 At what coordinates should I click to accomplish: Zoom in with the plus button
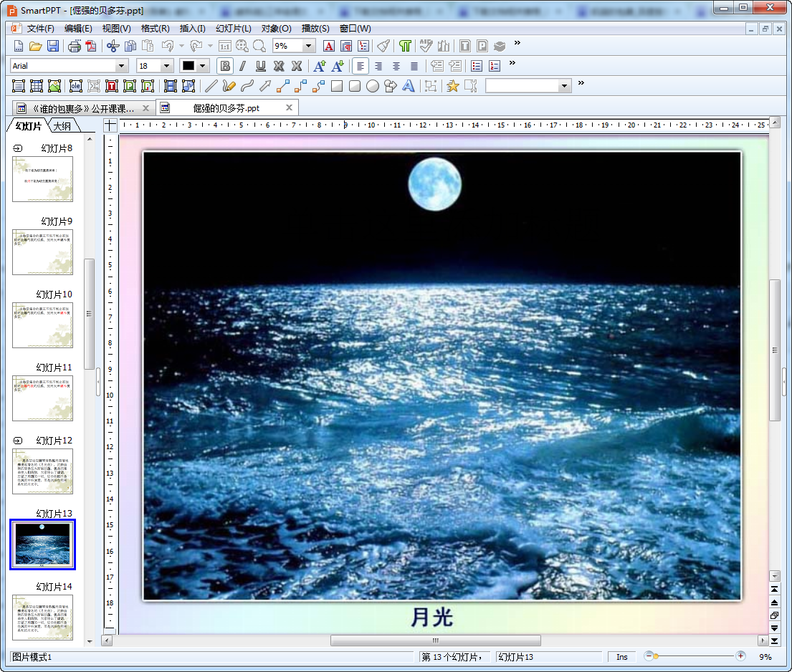740,656
